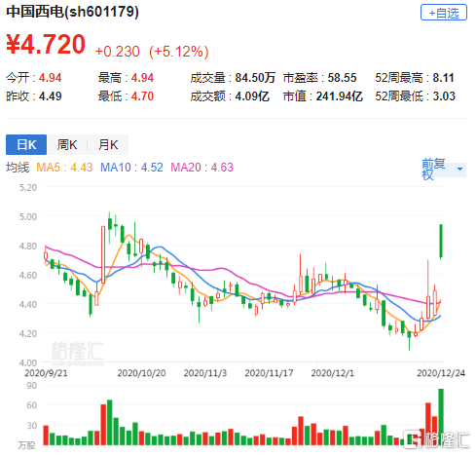Switch to 周K weekly chart tab
The width and height of the screenshot is (476, 456).
(67, 144)
